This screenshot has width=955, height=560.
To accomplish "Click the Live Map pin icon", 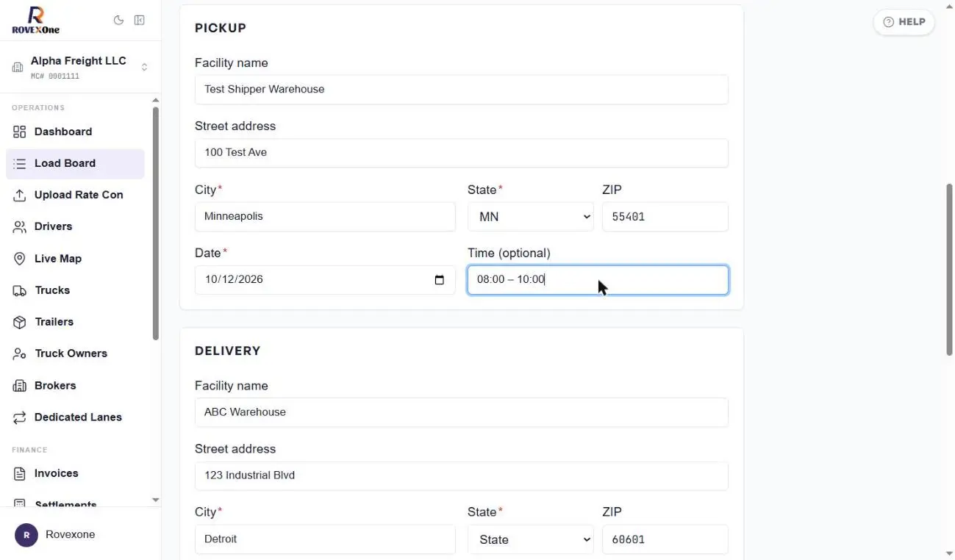I will (x=20, y=259).
